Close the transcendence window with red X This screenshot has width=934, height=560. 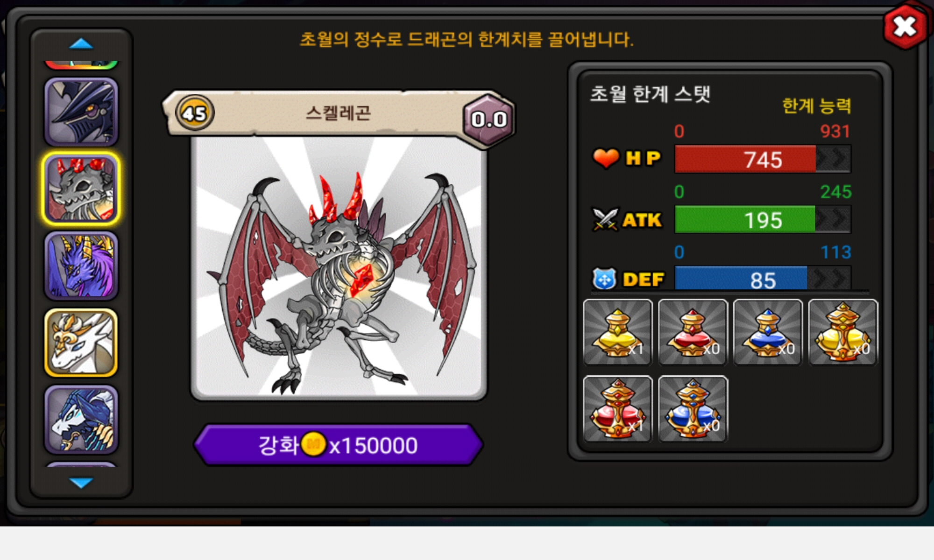[905, 27]
